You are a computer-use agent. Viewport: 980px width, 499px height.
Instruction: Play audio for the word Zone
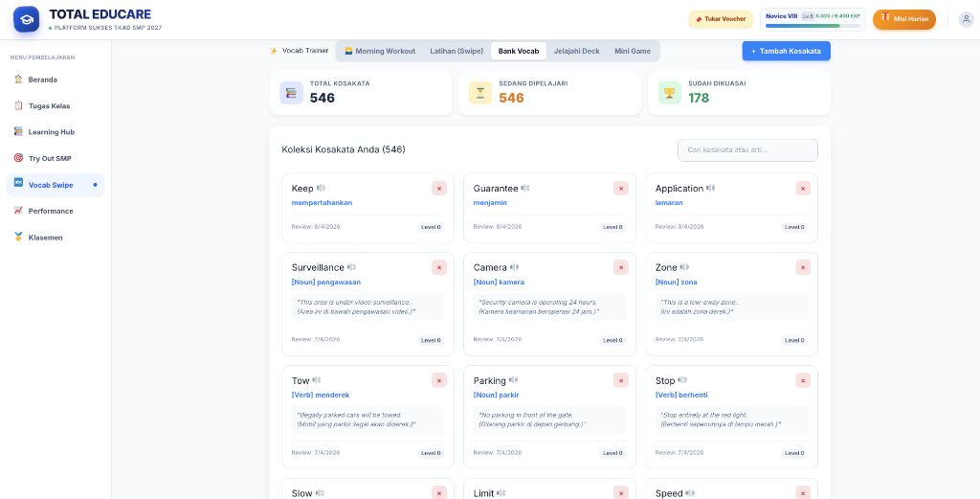click(x=685, y=267)
